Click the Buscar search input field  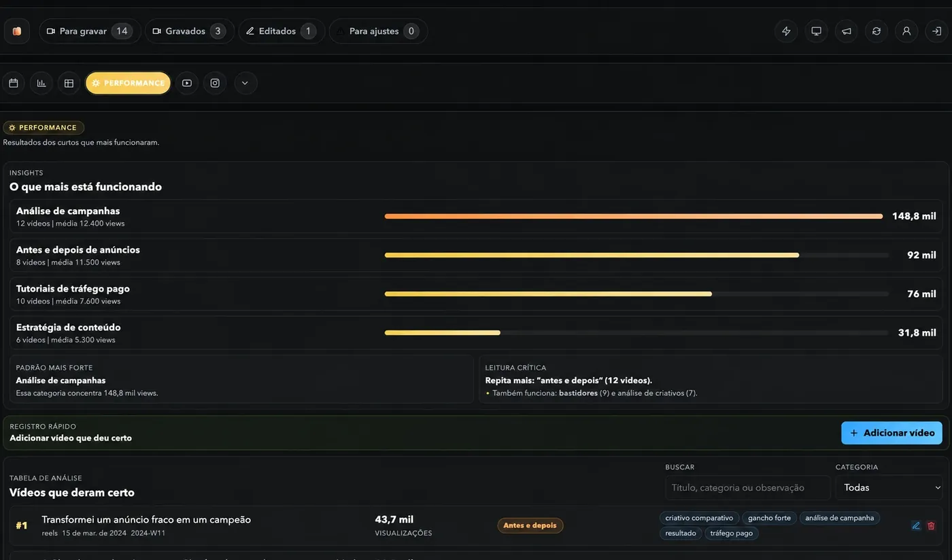pyautogui.click(x=747, y=487)
